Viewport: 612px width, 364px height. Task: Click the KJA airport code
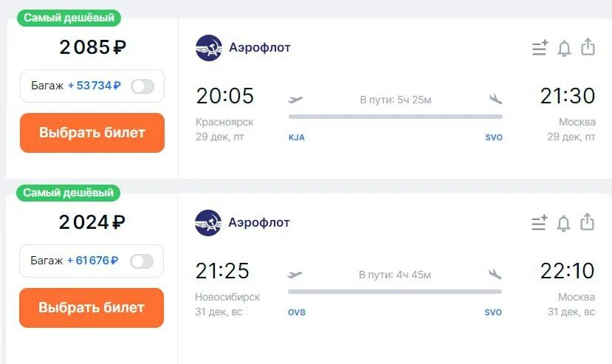point(297,137)
